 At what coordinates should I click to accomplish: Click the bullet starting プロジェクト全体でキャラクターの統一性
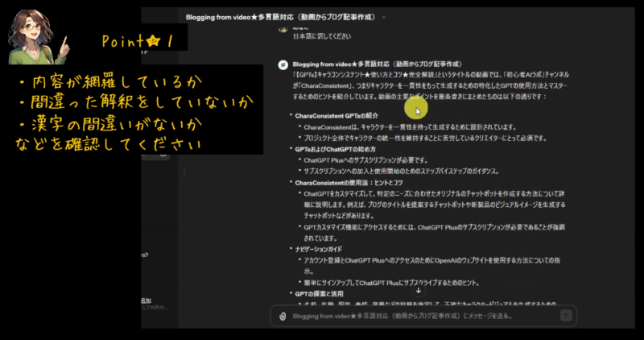click(x=425, y=138)
